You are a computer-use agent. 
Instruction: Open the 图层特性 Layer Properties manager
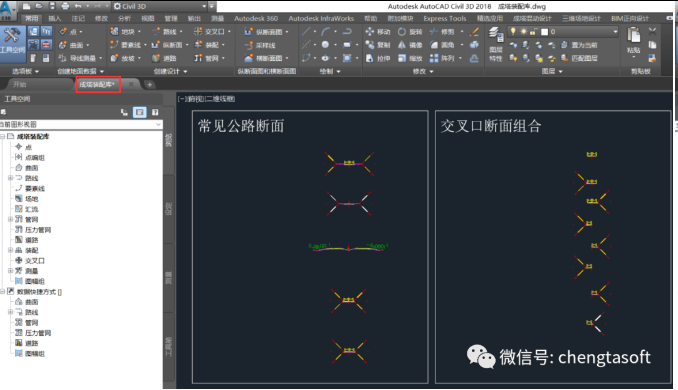coord(496,44)
